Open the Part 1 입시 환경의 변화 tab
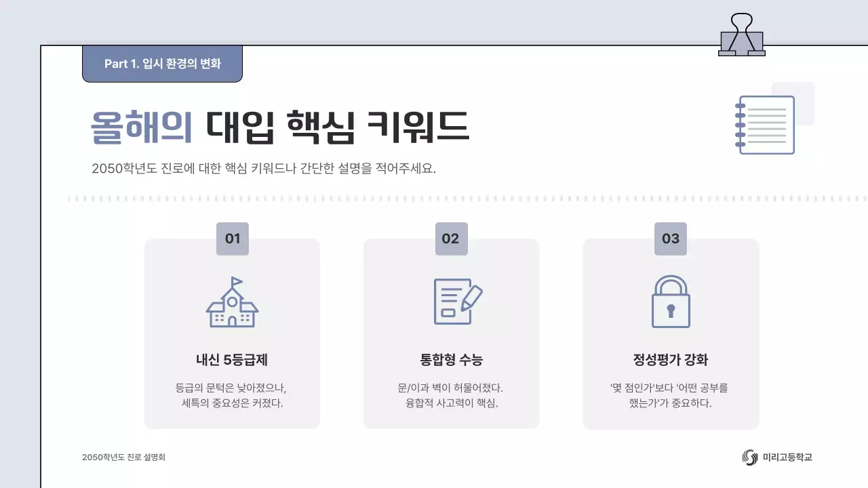This screenshot has width=868, height=488. (x=162, y=64)
